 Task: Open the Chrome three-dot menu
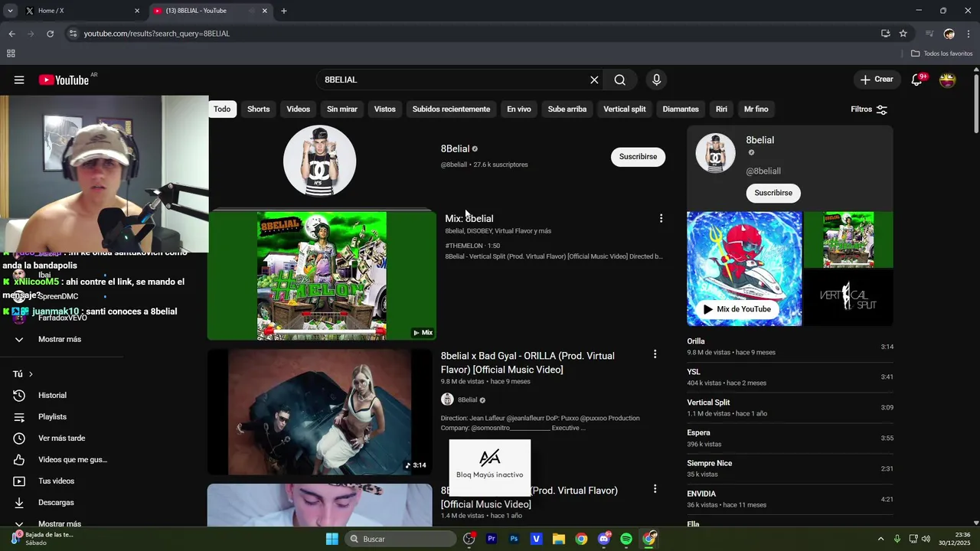[969, 34]
